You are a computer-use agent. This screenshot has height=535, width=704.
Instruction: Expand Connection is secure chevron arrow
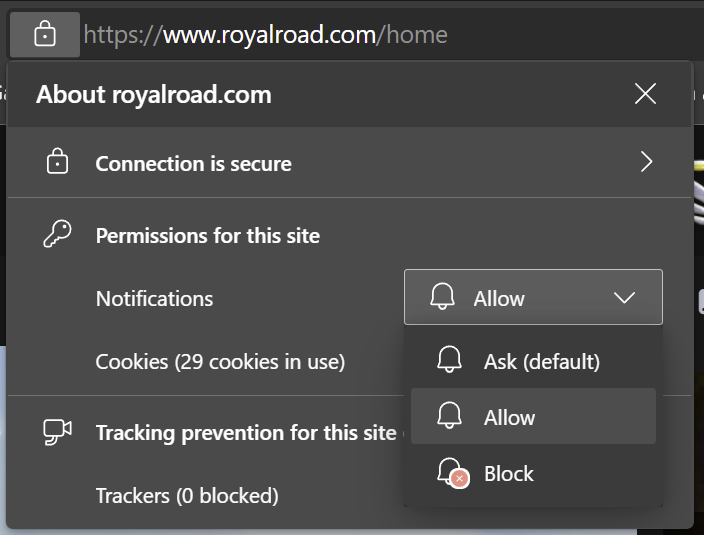pos(646,162)
